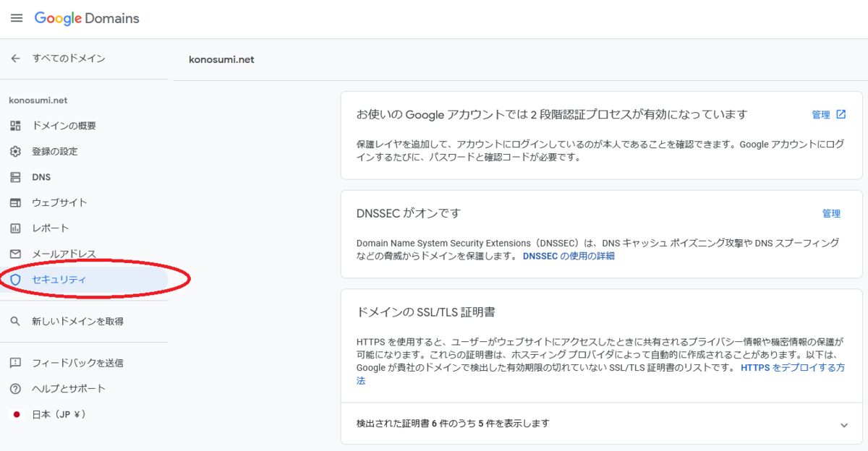Image resolution: width=868 pixels, height=451 pixels.
Task: Click konosumi.net label in sidebar
Action: [x=38, y=100]
